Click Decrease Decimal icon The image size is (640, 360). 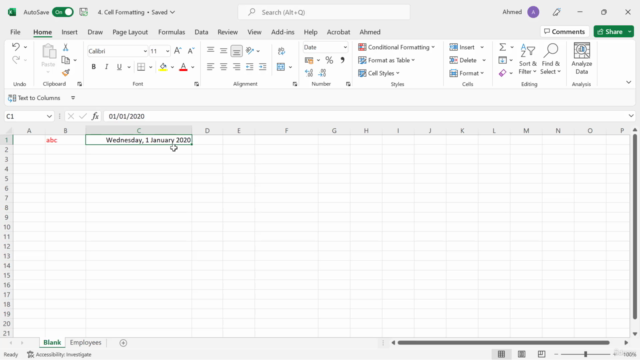tap(322, 73)
